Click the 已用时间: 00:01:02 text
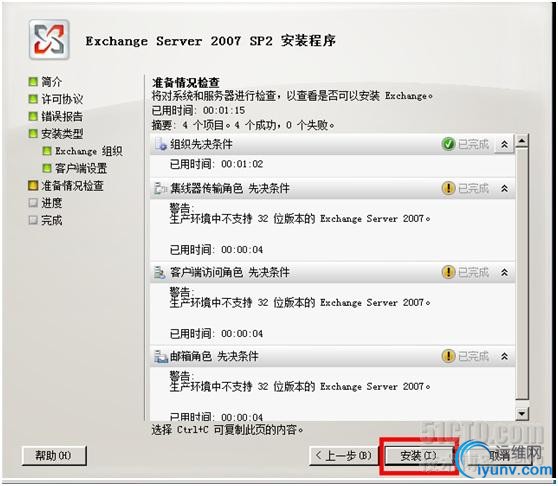This screenshot has width=558, height=486. coord(216,164)
